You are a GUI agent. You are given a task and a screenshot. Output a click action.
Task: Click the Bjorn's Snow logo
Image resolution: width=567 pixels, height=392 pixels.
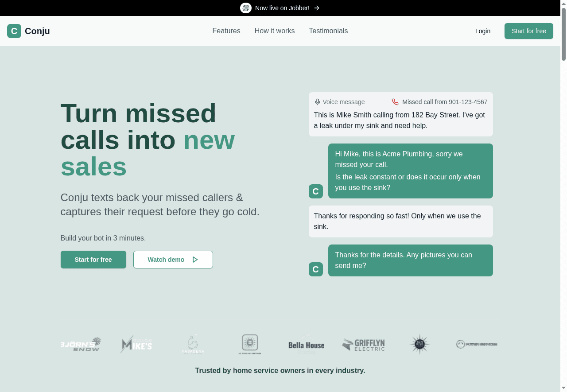coord(81,344)
